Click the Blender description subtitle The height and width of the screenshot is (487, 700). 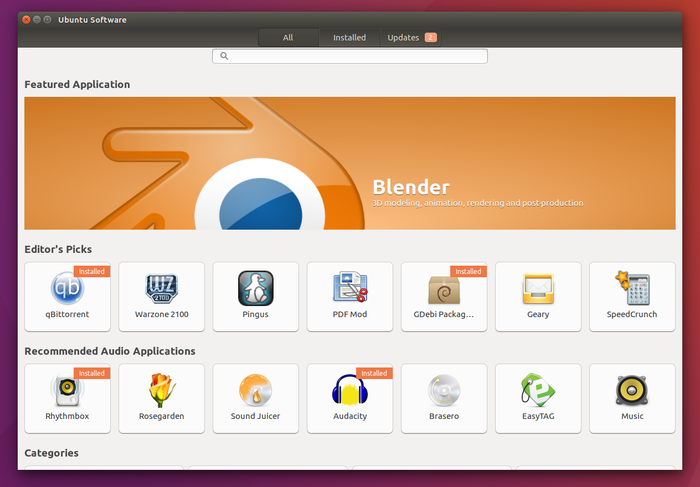[x=478, y=203]
